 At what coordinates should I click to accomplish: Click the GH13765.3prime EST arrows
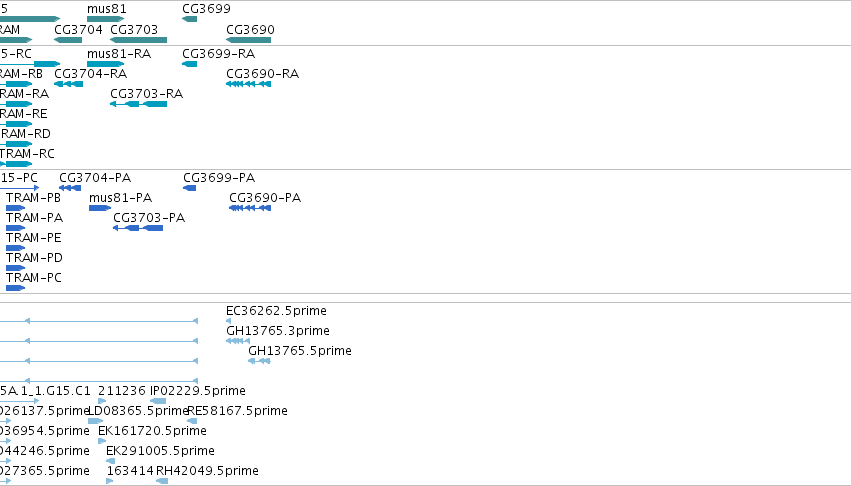pos(238,341)
